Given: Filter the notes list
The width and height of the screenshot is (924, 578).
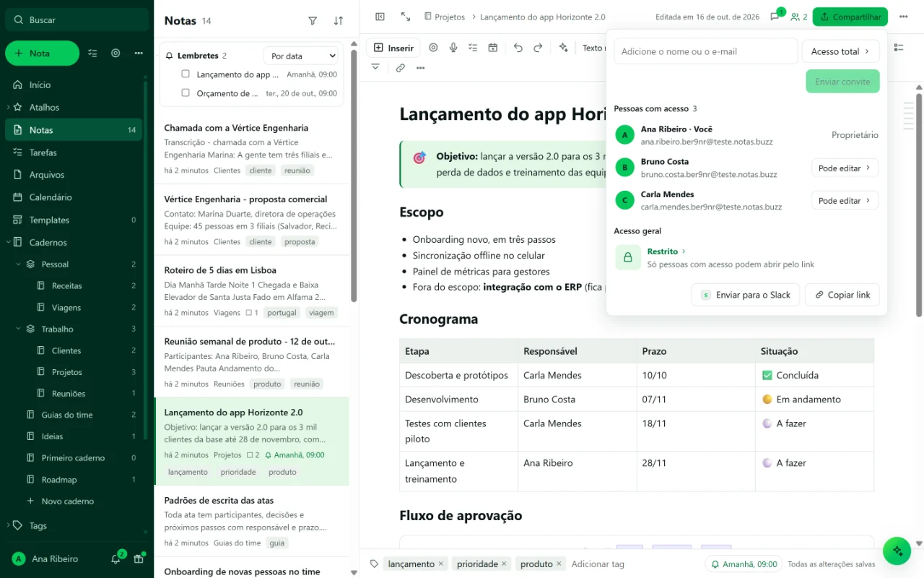Looking at the screenshot, I should pyautogui.click(x=313, y=21).
